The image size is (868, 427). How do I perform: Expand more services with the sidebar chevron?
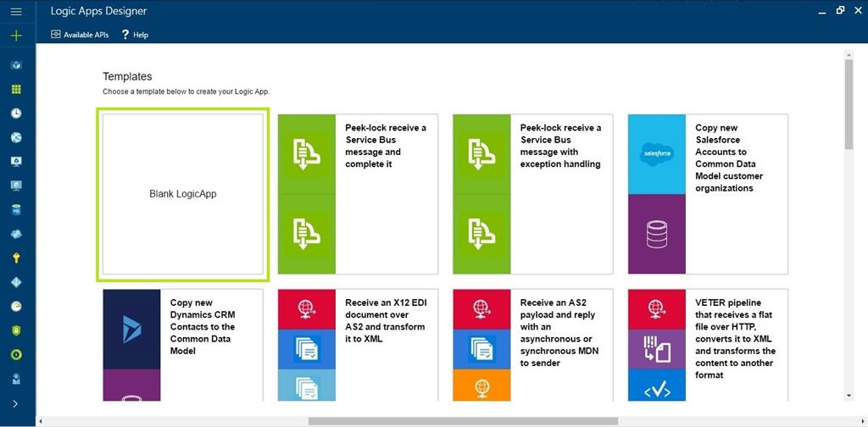(15, 404)
